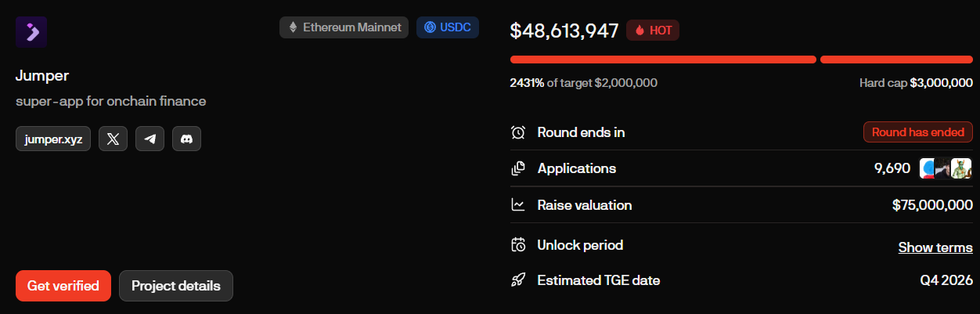980x314 pixels.
Task: Open Project details
Action: pos(175,286)
